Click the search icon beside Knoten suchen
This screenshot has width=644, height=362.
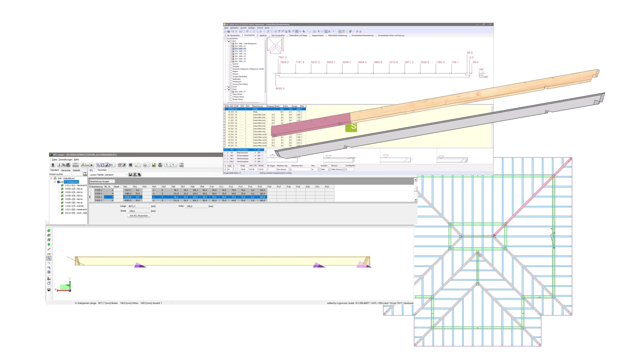[x=85, y=174]
